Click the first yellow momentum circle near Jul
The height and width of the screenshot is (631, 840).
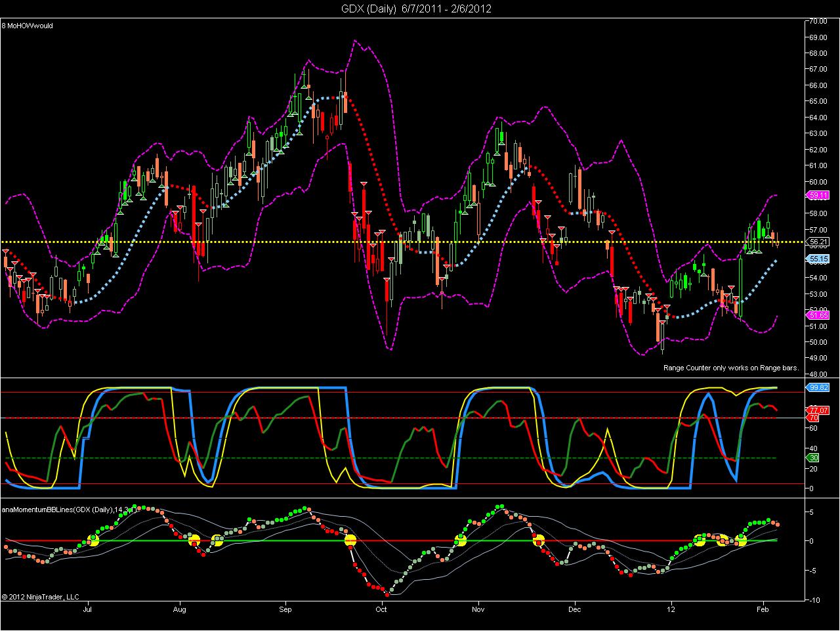coord(93,540)
